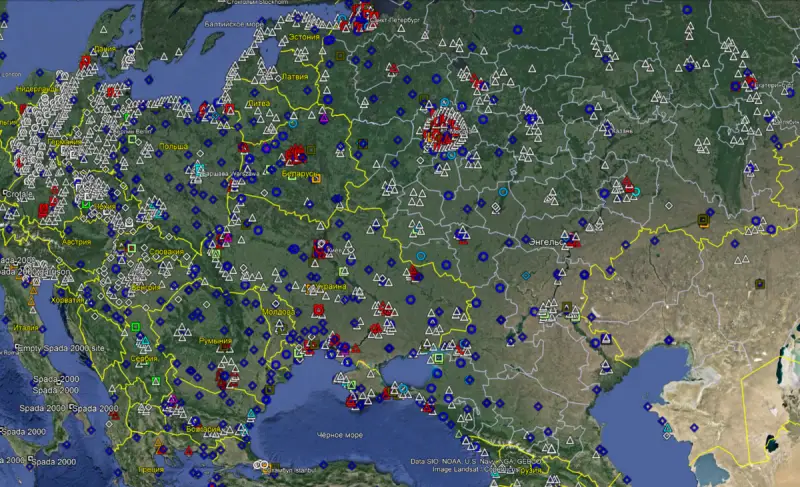Viewport: 800px width, 487px height.
Task: Select the red marker cluster near Saint Petersburg
Action: (365, 14)
